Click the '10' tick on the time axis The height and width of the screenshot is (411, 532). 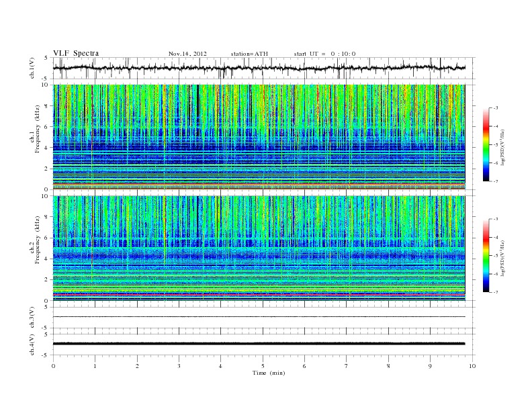(x=472, y=366)
